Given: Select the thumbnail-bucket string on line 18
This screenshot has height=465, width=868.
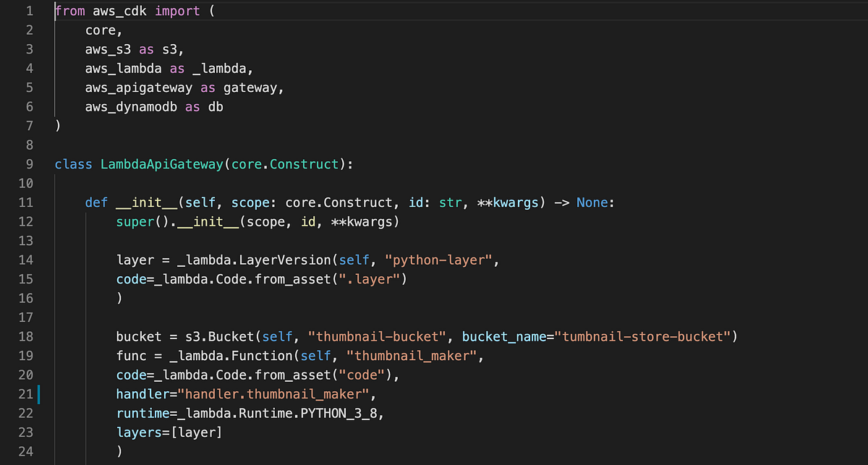Looking at the screenshot, I should [x=377, y=336].
